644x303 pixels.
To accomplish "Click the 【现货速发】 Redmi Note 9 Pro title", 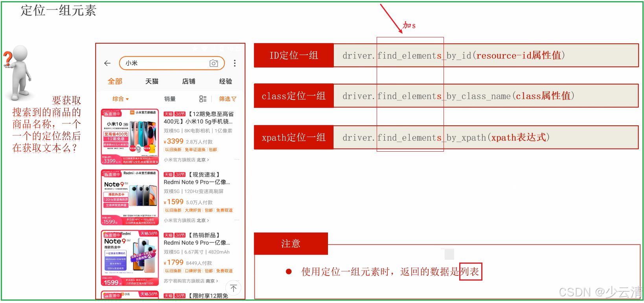I will click(x=197, y=178).
